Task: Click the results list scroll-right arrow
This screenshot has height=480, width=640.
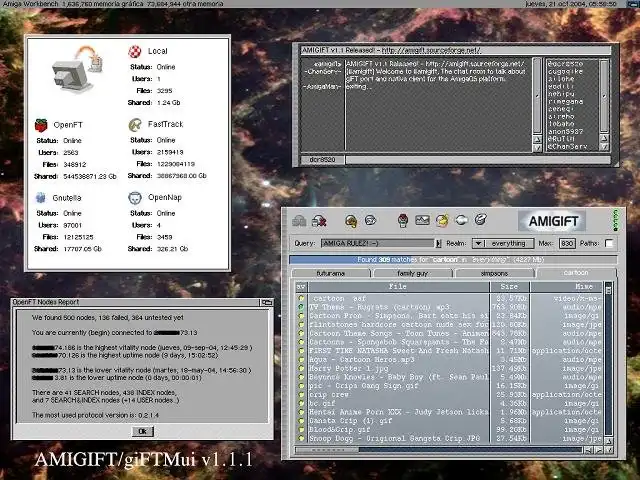Action: 598,450
